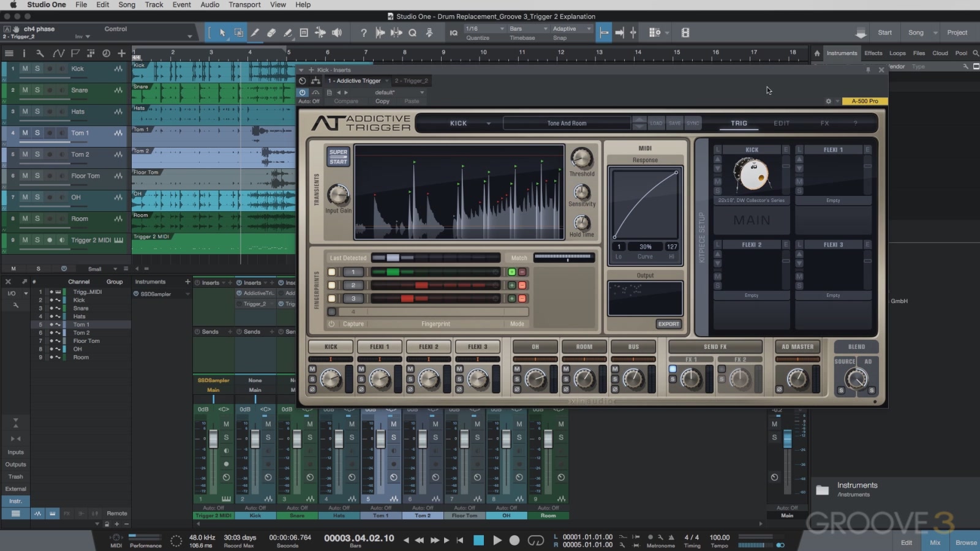Click the Mix button in the bottom bar
Viewport: 980px width, 551px height.
click(x=935, y=542)
